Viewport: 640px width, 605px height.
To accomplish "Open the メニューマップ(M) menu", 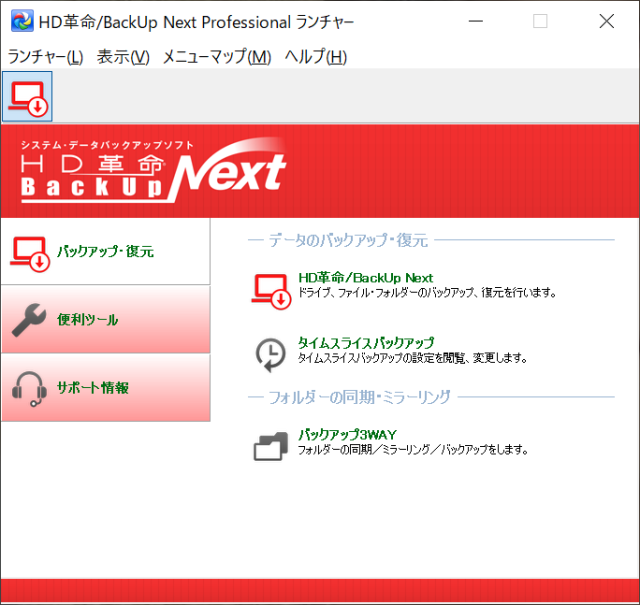I will pos(217,57).
